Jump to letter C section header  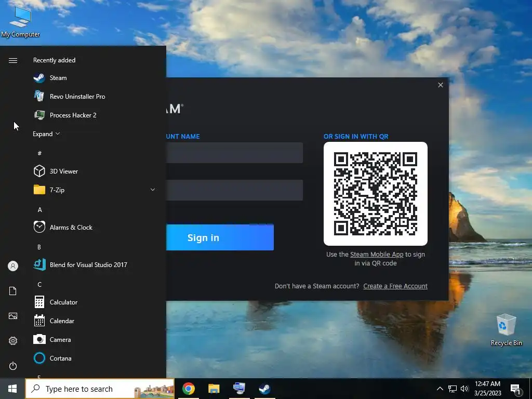[39, 284]
